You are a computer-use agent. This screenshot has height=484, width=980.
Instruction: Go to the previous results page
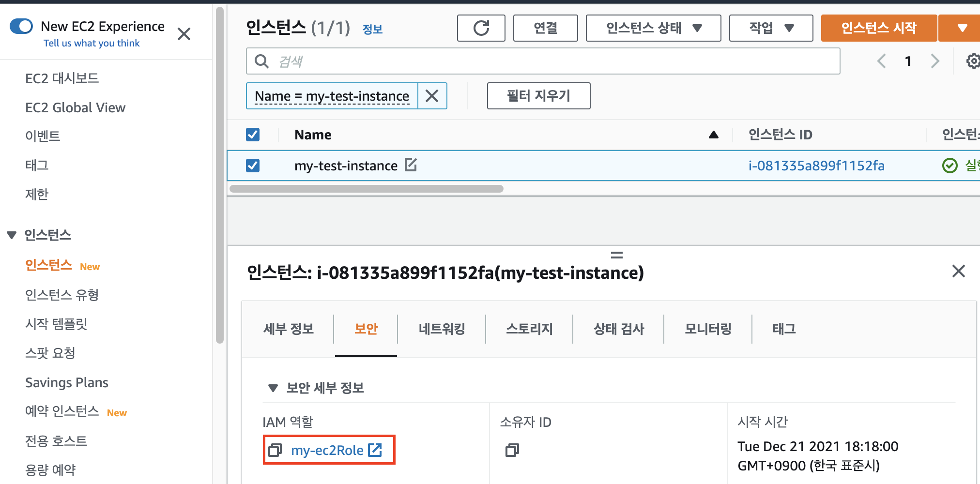pyautogui.click(x=882, y=61)
